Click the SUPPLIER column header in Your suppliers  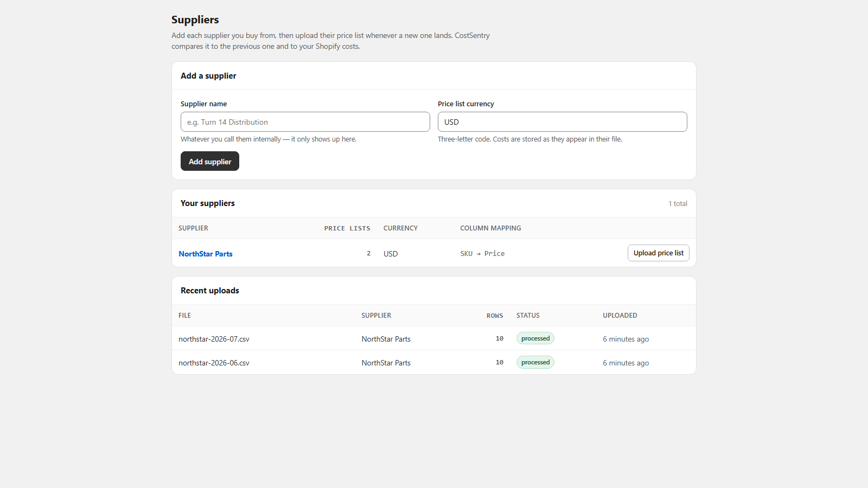[x=193, y=228]
